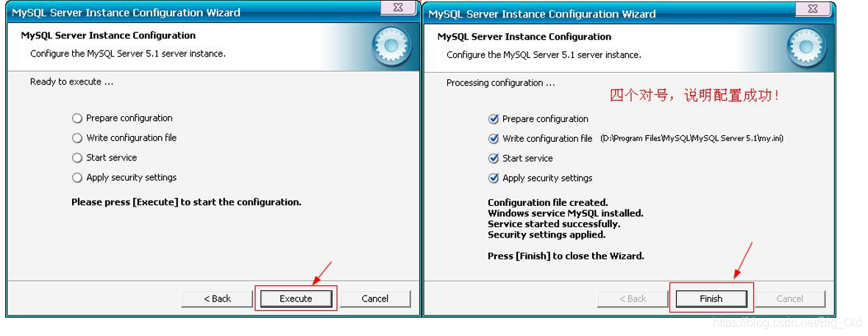Click 'Configuration file created.' status line
Image resolution: width=868 pixels, height=336 pixels.
pos(547,203)
